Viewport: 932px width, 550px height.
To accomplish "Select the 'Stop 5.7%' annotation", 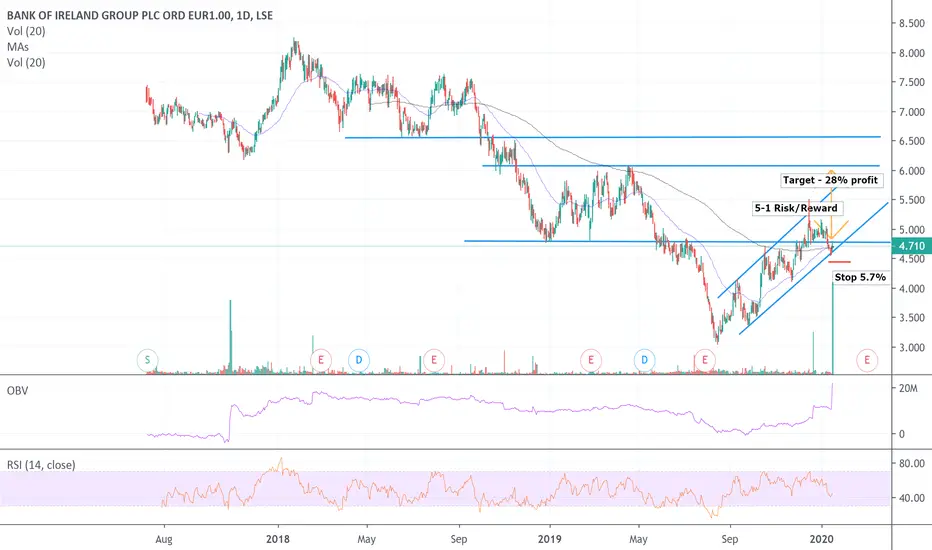I will coord(860,277).
